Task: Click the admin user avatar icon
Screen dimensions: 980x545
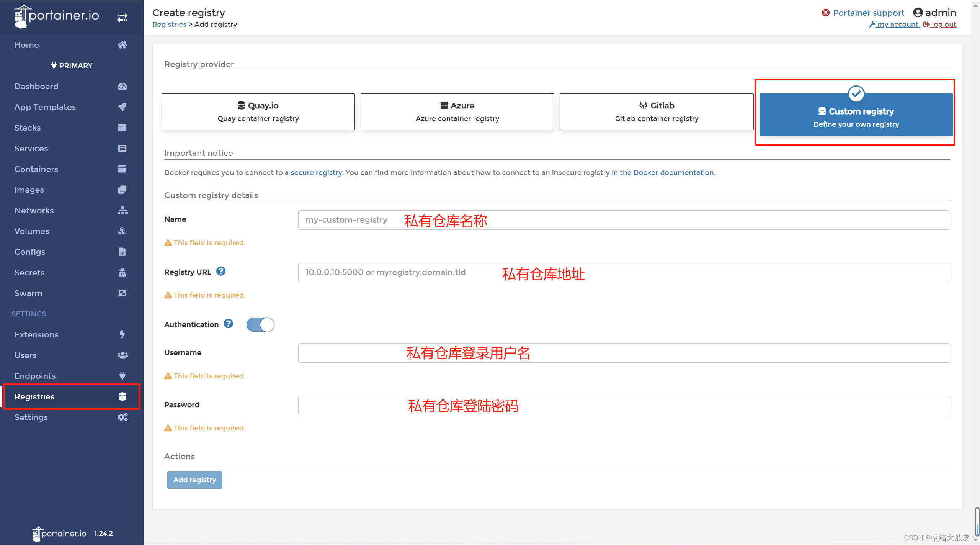Action: pos(918,13)
